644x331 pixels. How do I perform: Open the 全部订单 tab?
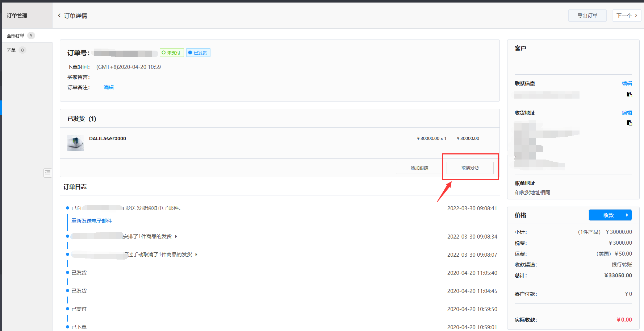pyautogui.click(x=16, y=36)
